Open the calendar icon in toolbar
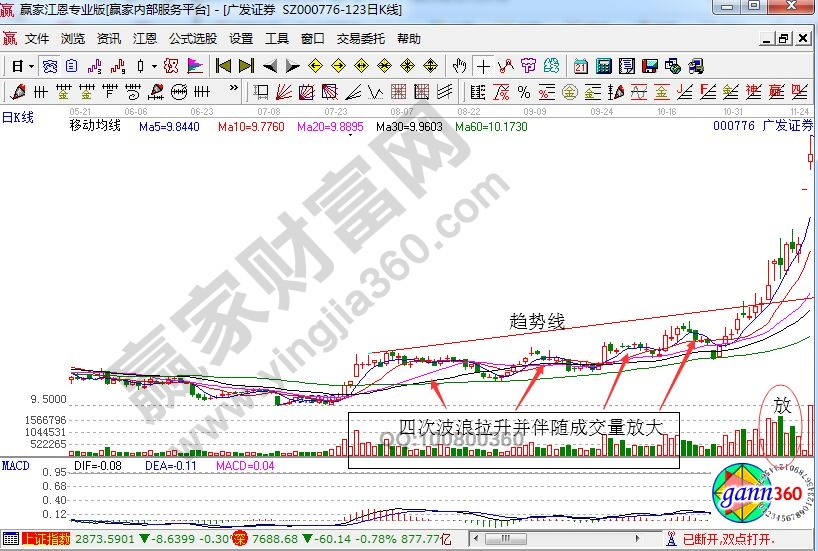The height and width of the screenshot is (551, 818). pyautogui.click(x=581, y=66)
